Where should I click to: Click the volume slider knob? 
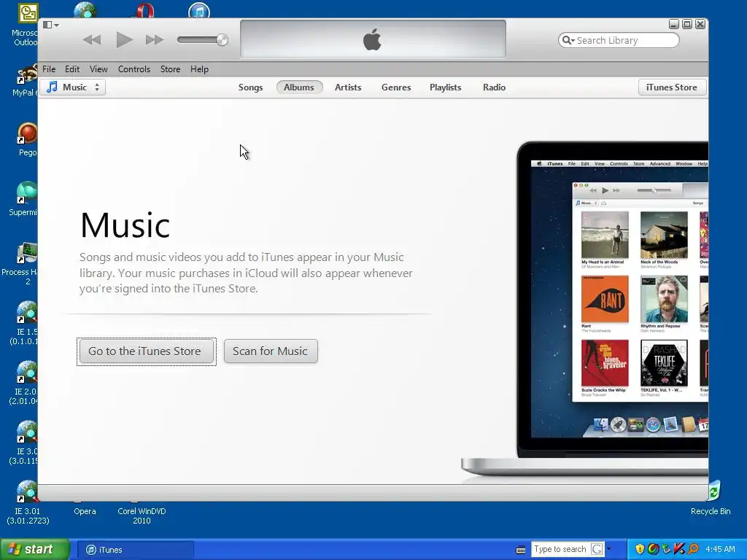222,40
